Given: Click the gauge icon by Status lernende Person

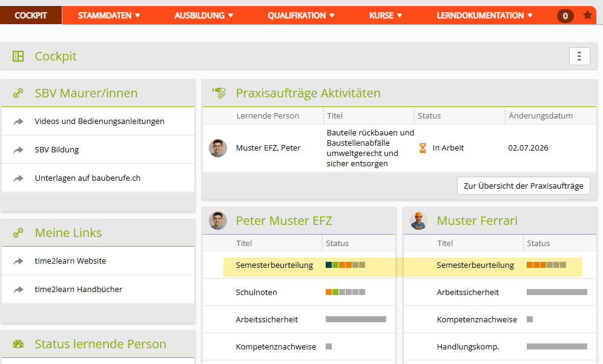Looking at the screenshot, I should click(x=18, y=344).
